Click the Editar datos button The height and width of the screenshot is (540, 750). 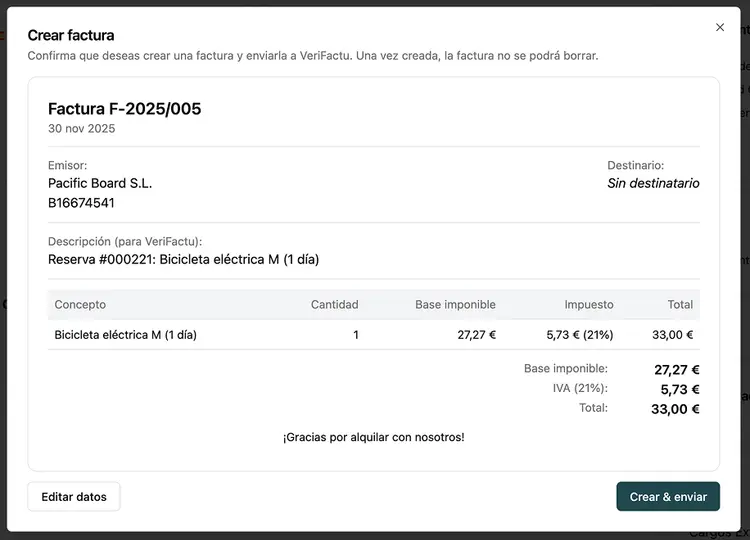pyautogui.click(x=74, y=496)
